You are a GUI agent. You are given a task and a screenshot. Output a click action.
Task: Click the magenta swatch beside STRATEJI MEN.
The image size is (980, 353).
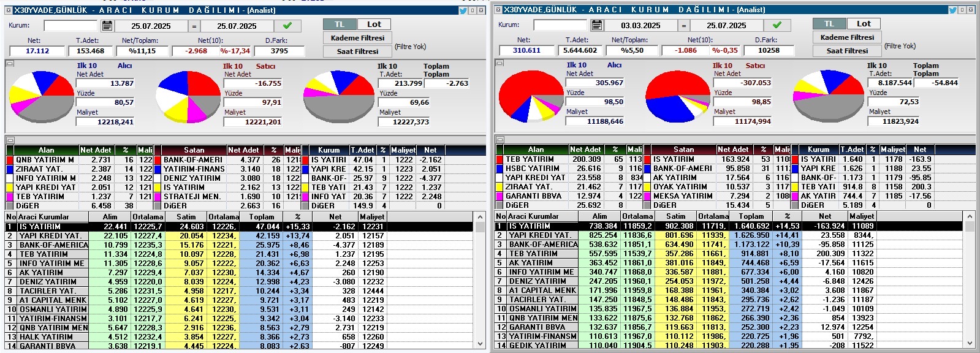[x=158, y=197]
